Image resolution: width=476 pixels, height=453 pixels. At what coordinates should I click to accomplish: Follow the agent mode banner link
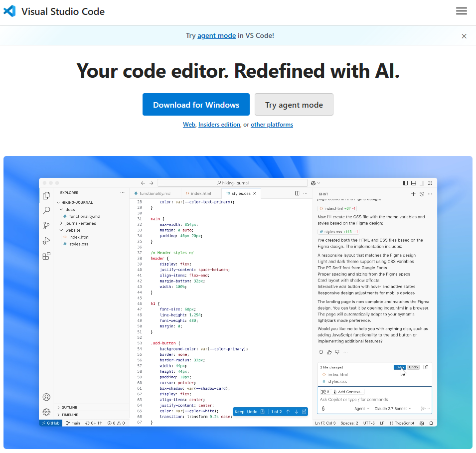pos(216,35)
